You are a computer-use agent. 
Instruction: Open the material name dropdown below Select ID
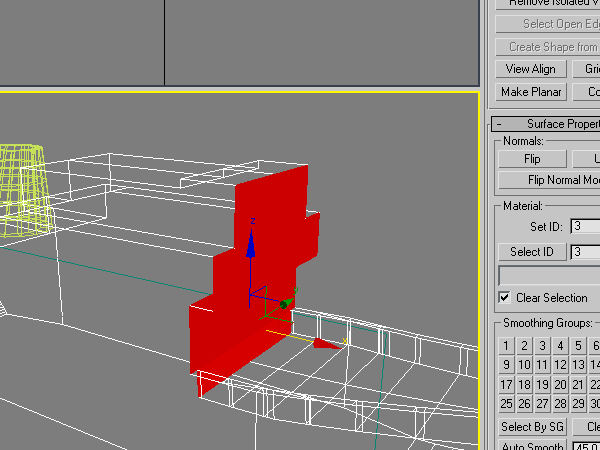pos(549,276)
